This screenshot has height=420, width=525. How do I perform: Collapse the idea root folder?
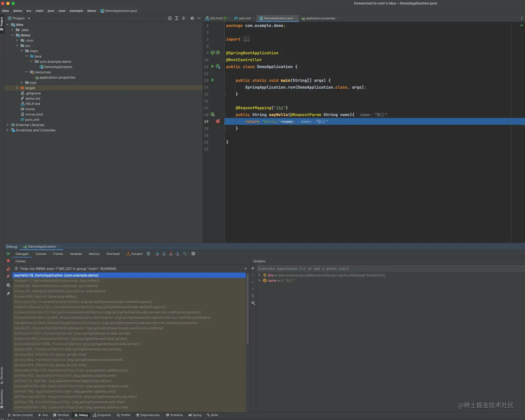pos(8,25)
